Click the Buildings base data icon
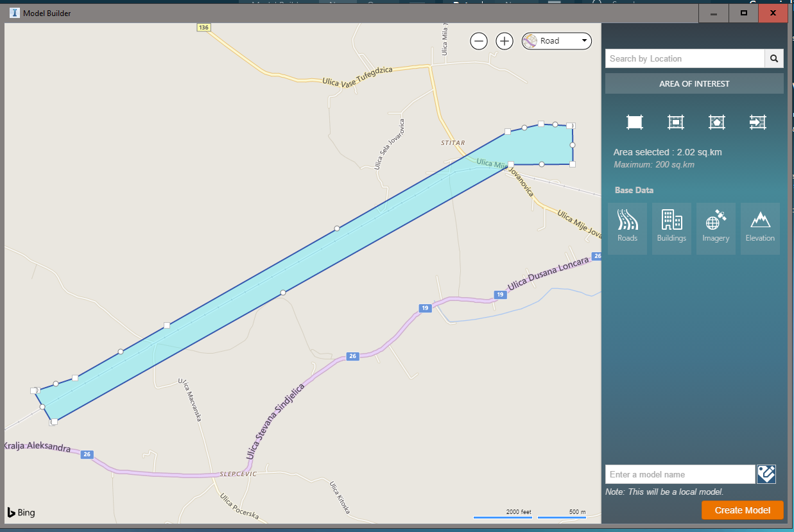 (671, 228)
